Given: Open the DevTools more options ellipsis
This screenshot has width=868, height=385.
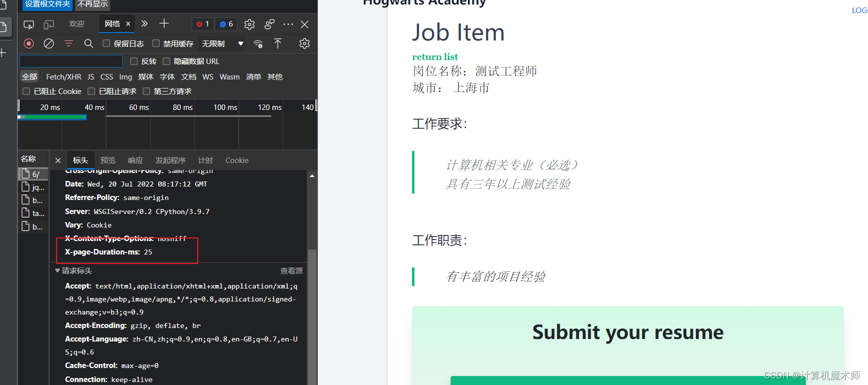Looking at the screenshot, I should click(x=288, y=24).
